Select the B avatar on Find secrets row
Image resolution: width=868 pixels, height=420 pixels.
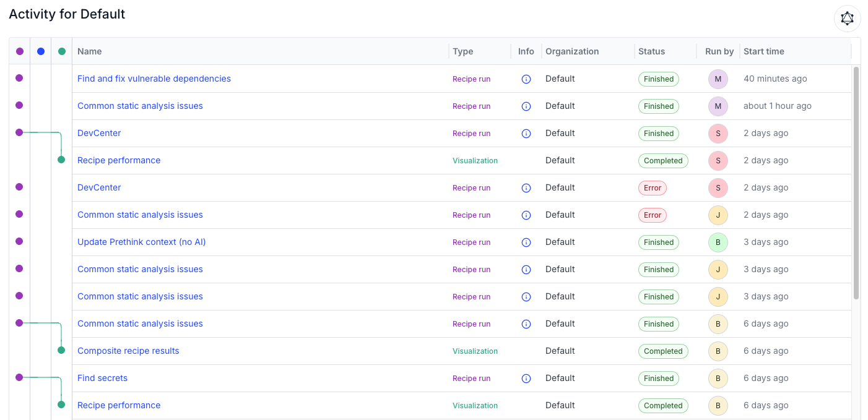coord(718,379)
